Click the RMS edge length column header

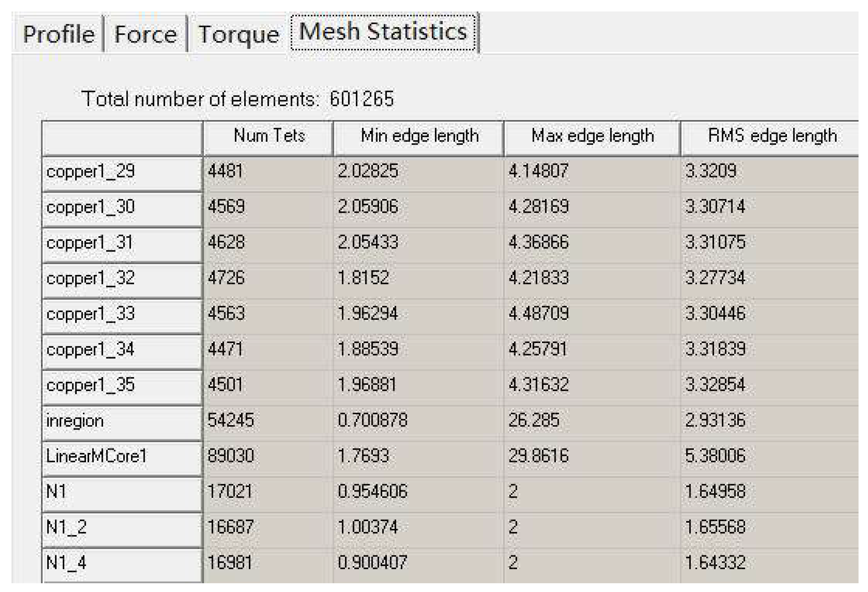pyautogui.click(x=772, y=136)
